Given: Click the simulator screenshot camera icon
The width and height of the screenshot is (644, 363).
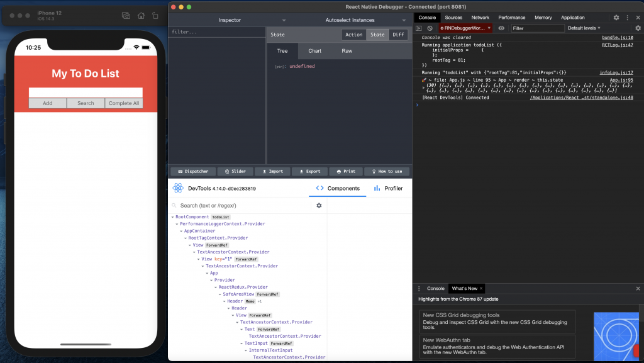Looking at the screenshot, I should coord(126,16).
